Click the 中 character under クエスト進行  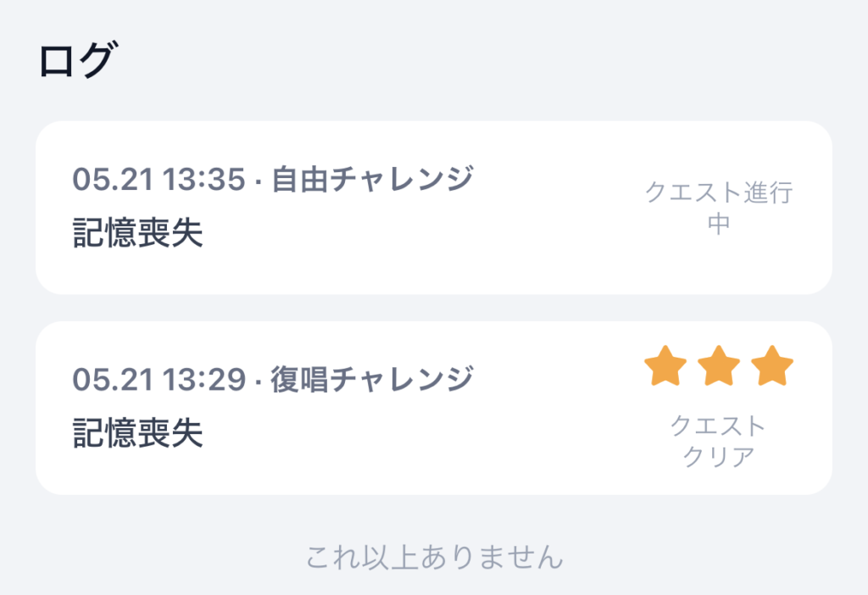[719, 224]
